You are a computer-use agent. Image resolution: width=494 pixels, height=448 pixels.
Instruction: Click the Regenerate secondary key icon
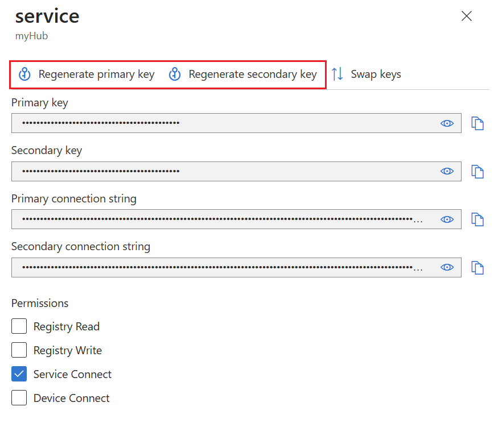point(175,74)
